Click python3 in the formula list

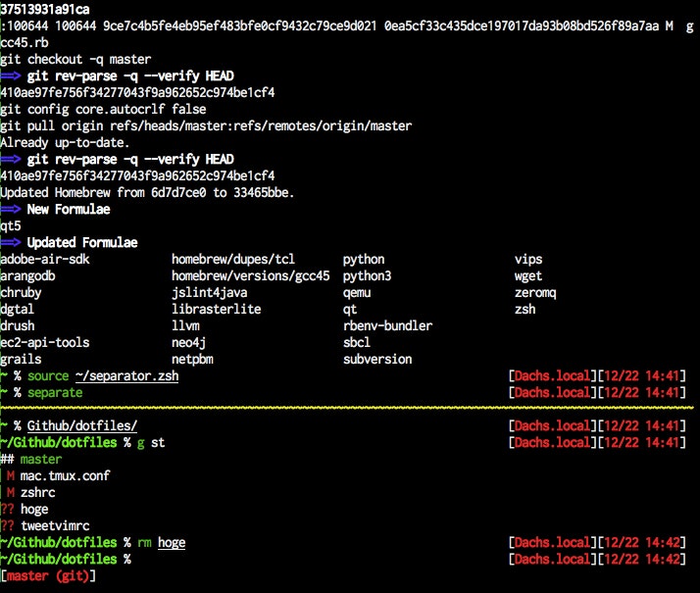(x=367, y=276)
